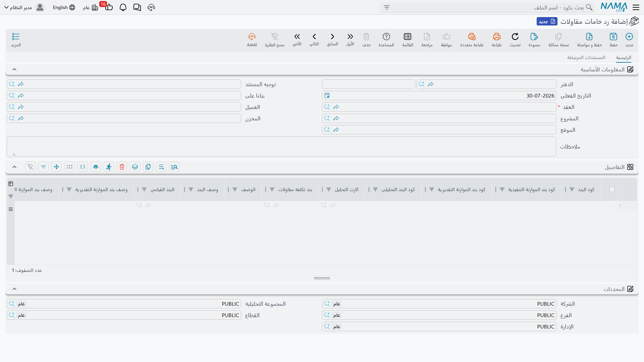Viewport: 644px width, 362px height.
Task: Toggle the select-all checkbox in grid header
Action: click(x=612, y=189)
